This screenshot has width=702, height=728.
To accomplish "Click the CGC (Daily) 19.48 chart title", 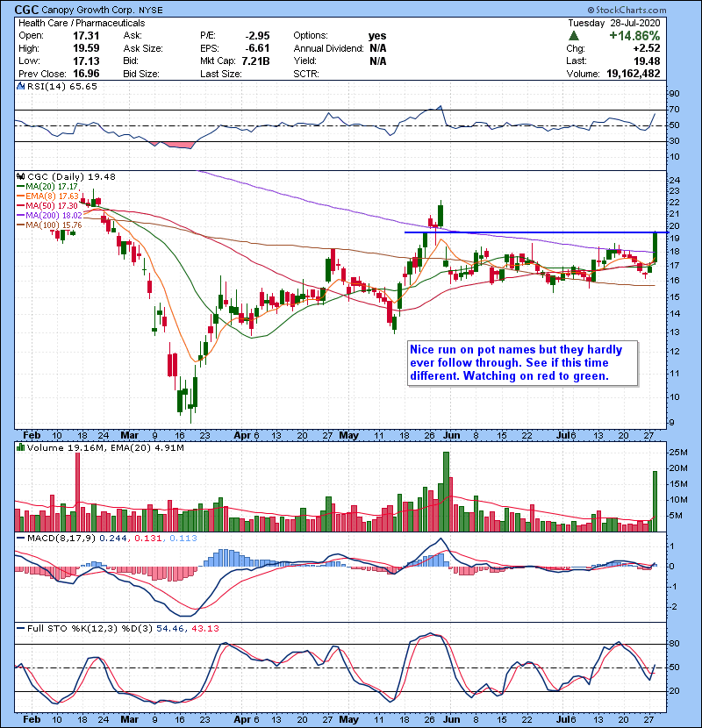I will pyautogui.click(x=71, y=176).
